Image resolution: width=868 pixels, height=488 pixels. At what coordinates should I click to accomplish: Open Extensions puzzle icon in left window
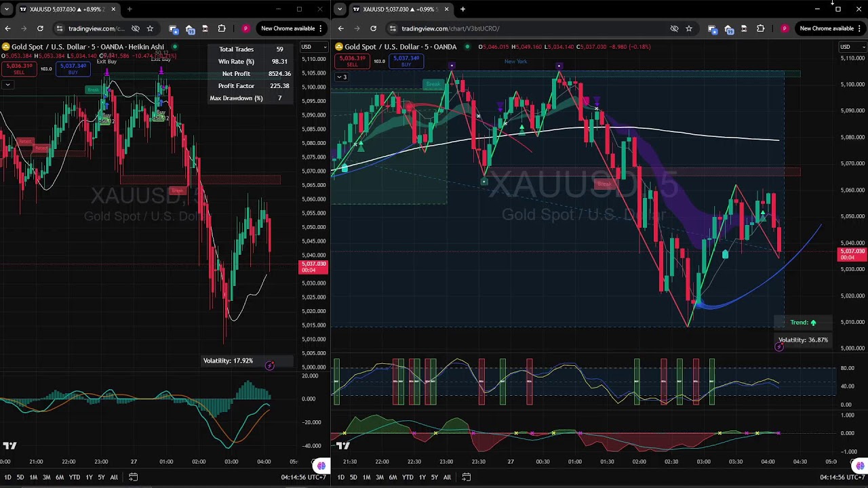tap(222, 28)
